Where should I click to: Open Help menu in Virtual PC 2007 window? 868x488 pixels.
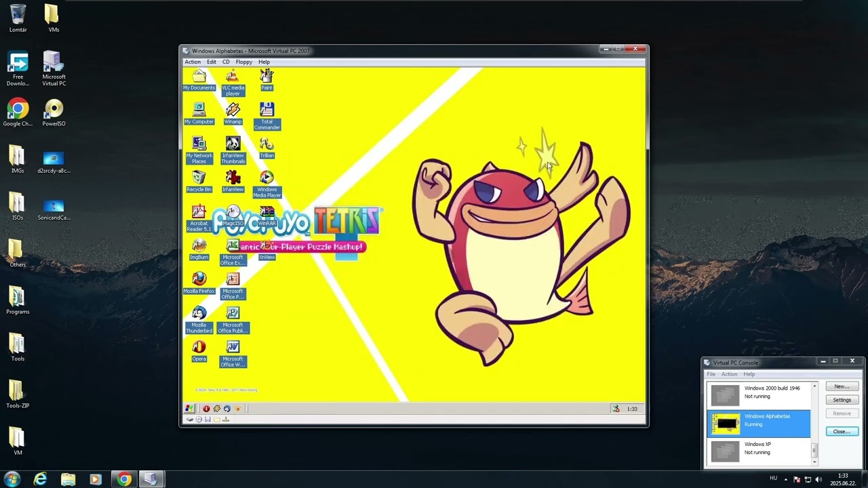(x=264, y=62)
